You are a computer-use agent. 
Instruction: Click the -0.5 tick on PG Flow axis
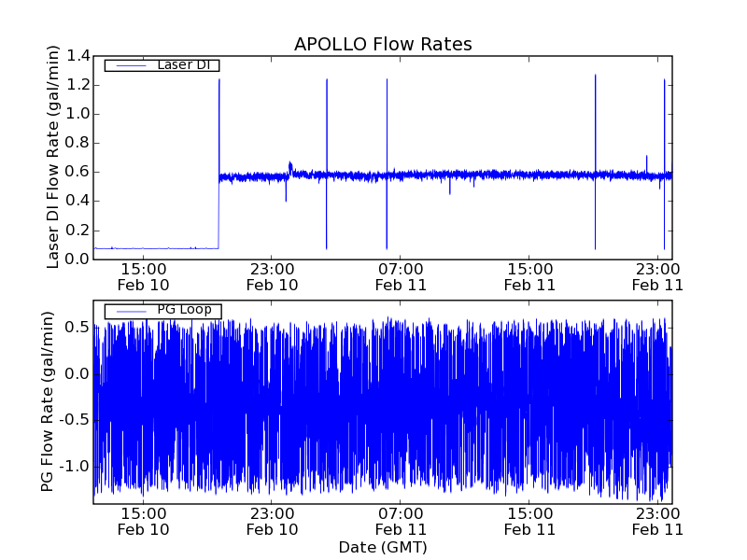tap(75, 420)
